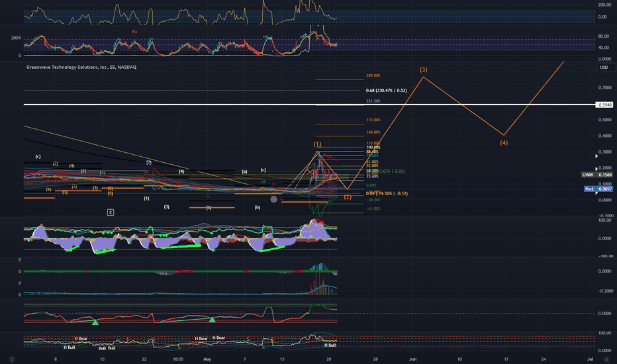Click the 200.00 value on top indicator axis

pyautogui.click(x=605, y=5)
